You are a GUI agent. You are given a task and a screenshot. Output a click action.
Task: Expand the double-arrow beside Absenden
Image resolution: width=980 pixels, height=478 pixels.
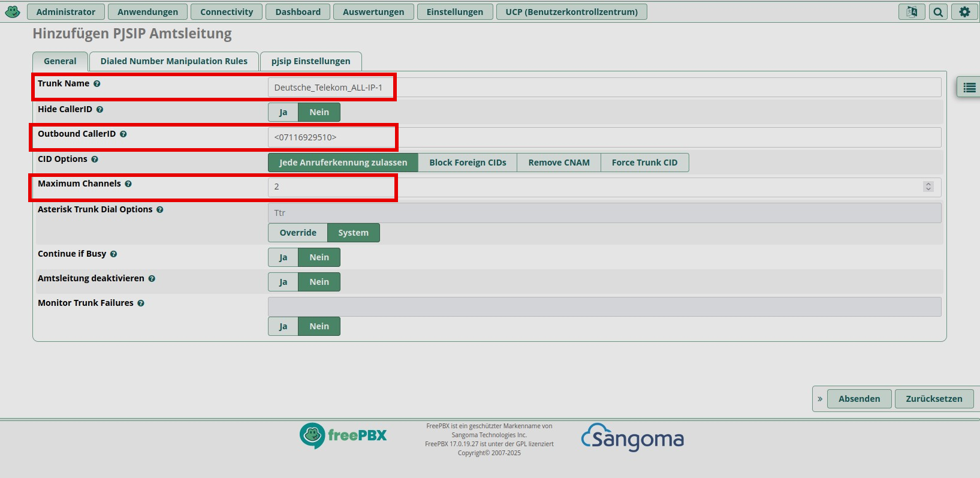tap(820, 399)
